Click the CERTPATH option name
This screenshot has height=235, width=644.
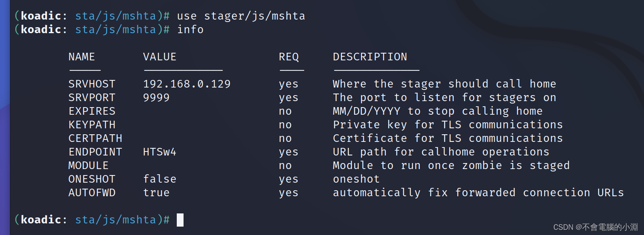tap(95, 138)
